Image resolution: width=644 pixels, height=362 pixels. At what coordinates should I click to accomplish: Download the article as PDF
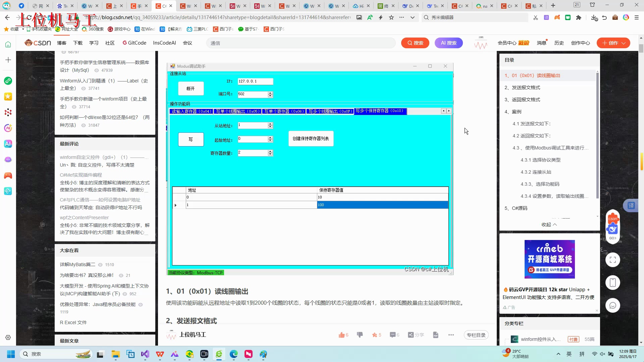[x=435, y=335]
